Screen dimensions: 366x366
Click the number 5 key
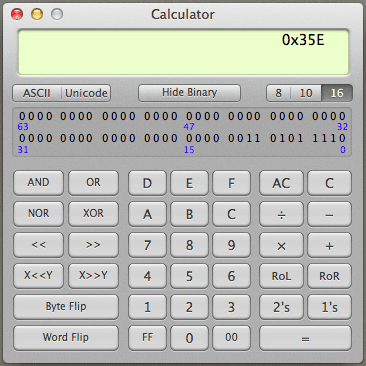pyautogui.click(x=189, y=276)
